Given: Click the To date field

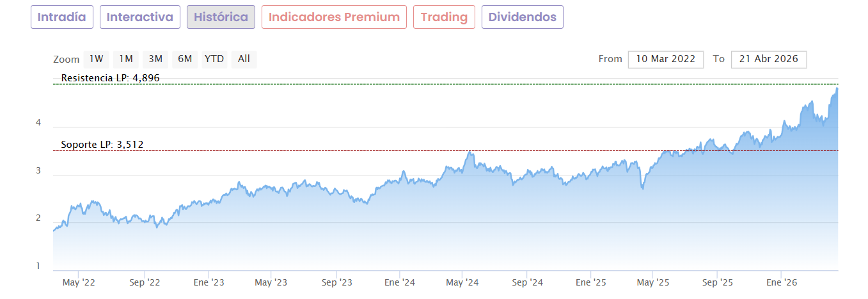Looking at the screenshot, I should coord(768,60).
